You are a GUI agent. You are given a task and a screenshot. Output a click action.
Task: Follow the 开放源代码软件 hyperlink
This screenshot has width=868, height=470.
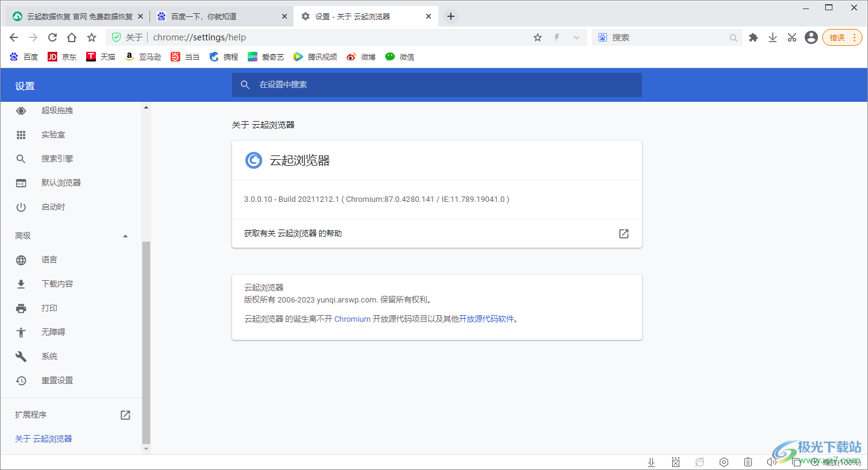(x=486, y=319)
